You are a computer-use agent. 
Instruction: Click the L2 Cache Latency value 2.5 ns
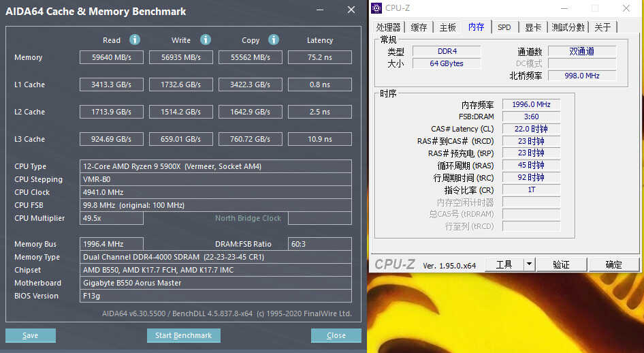click(x=319, y=111)
